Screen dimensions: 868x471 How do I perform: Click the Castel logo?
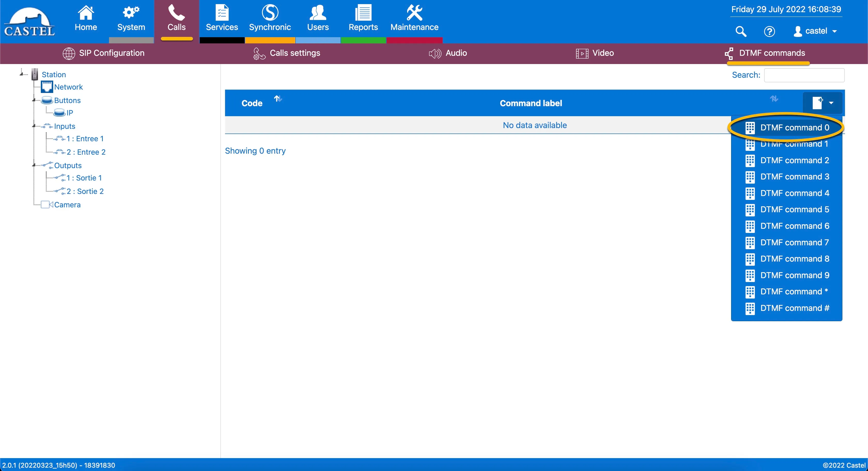29,22
